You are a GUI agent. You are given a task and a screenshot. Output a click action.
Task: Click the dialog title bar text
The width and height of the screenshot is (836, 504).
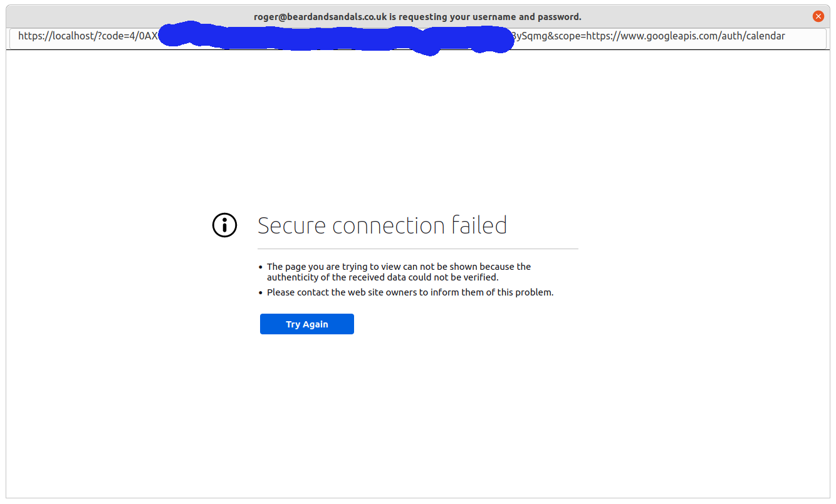[417, 17]
